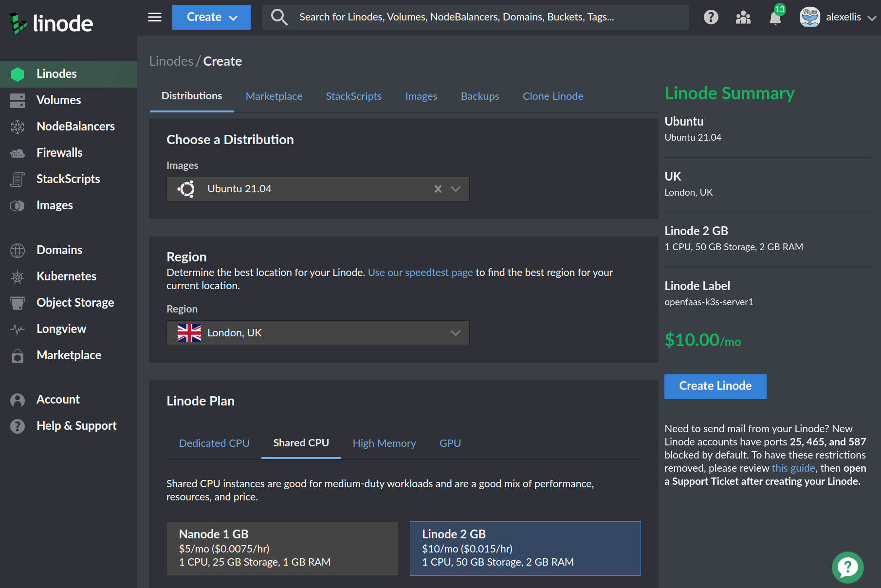Switch to the Clone Linode tab
The width and height of the screenshot is (881, 588).
tap(553, 96)
